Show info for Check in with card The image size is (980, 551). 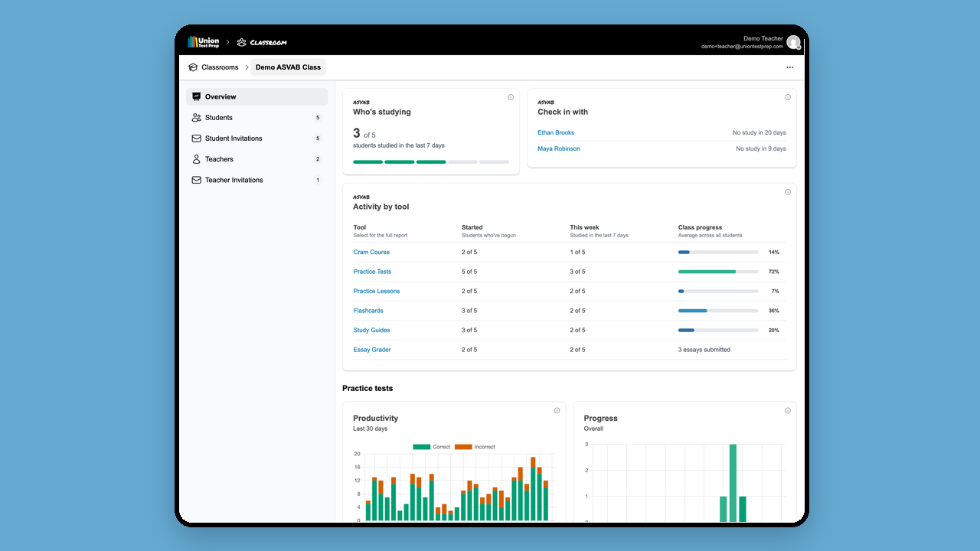click(788, 97)
